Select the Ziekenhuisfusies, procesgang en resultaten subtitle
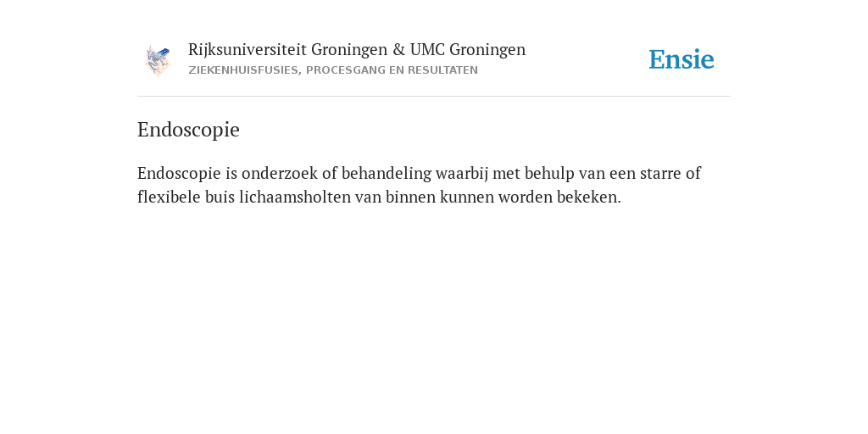 (332, 70)
